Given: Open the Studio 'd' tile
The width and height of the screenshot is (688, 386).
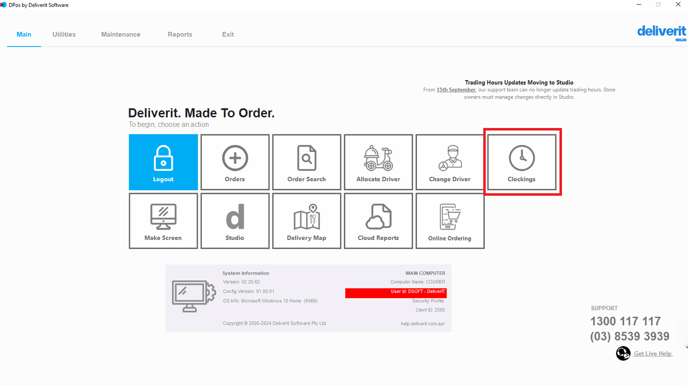Looking at the screenshot, I should coord(235,221).
